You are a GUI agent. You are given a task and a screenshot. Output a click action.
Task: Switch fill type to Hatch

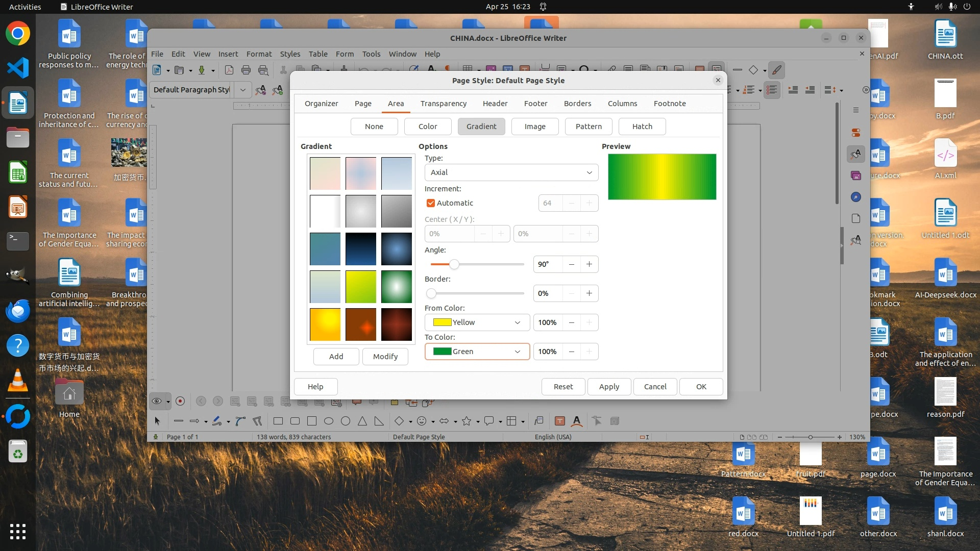tap(642, 127)
